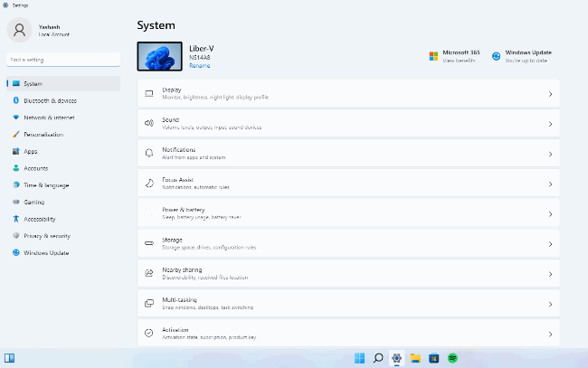Click 'Snap windows, desktops' subtitle text
The width and height of the screenshot is (588, 368).
(207, 307)
